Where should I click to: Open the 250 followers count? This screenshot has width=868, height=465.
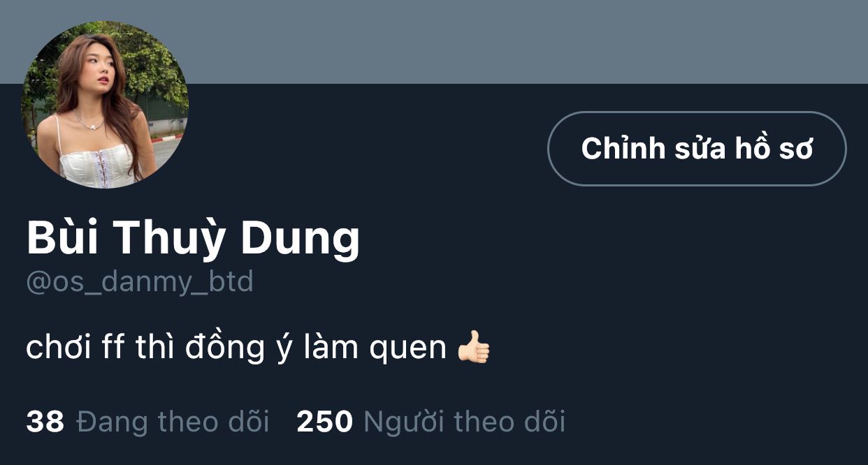324,422
